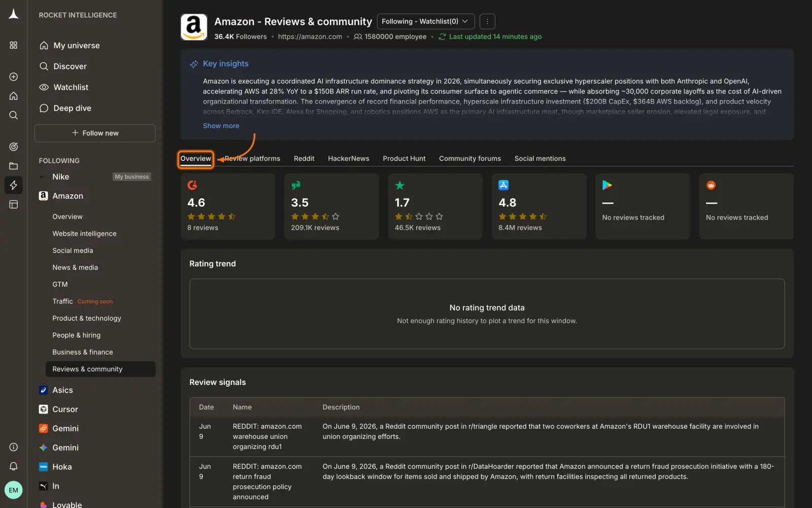Open the G2 rating card icon

point(192,185)
